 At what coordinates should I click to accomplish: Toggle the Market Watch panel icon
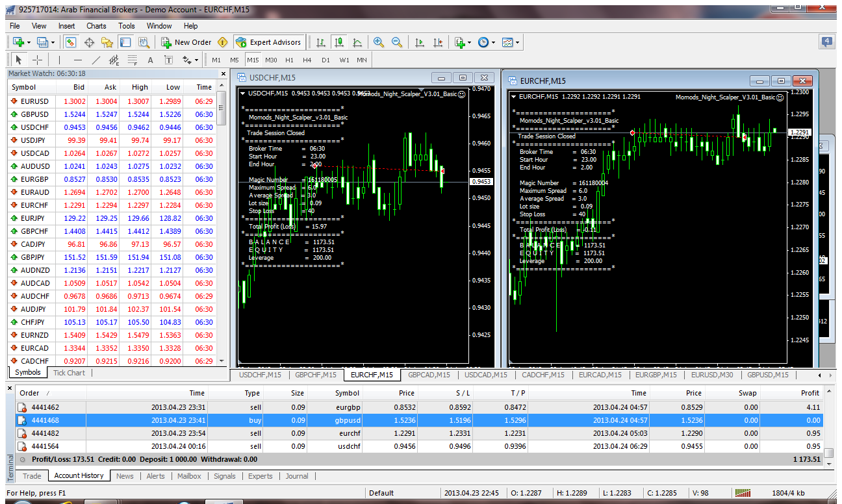coord(71,42)
